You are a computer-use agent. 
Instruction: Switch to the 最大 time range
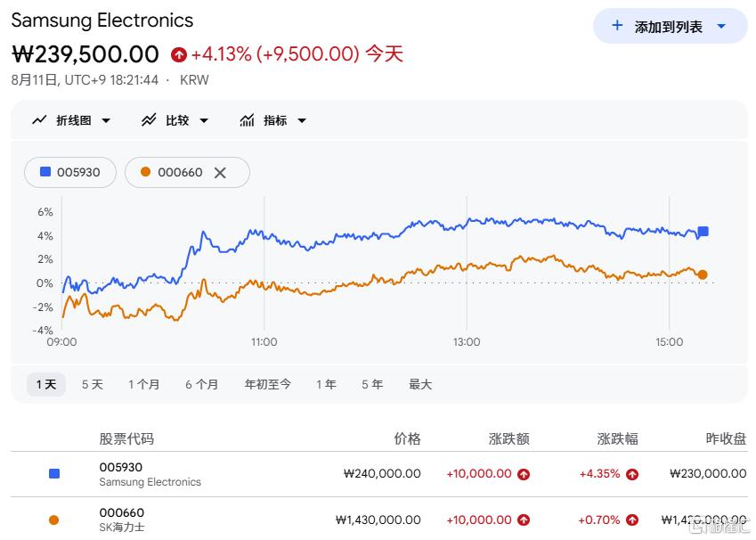(420, 385)
